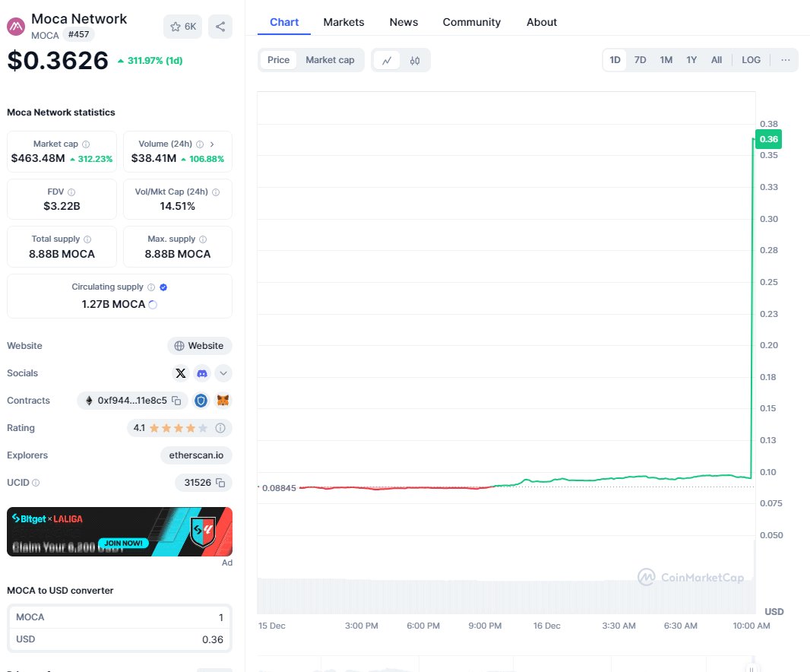This screenshot has width=810, height=672.
Task: Select Price chart mode
Action: (x=278, y=60)
